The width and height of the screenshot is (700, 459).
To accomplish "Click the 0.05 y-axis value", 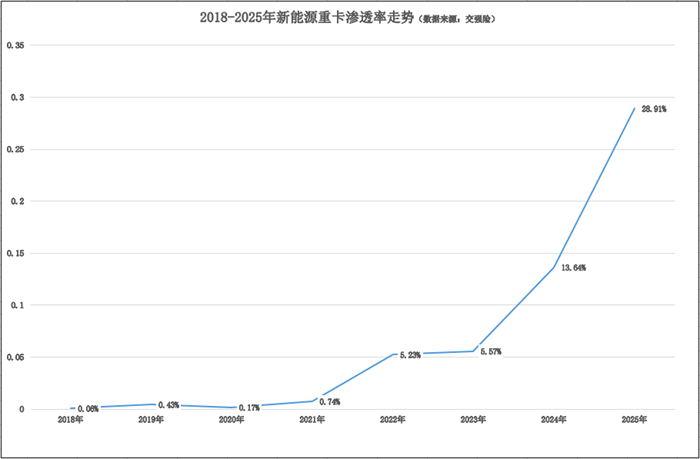I will pos(14,357).
